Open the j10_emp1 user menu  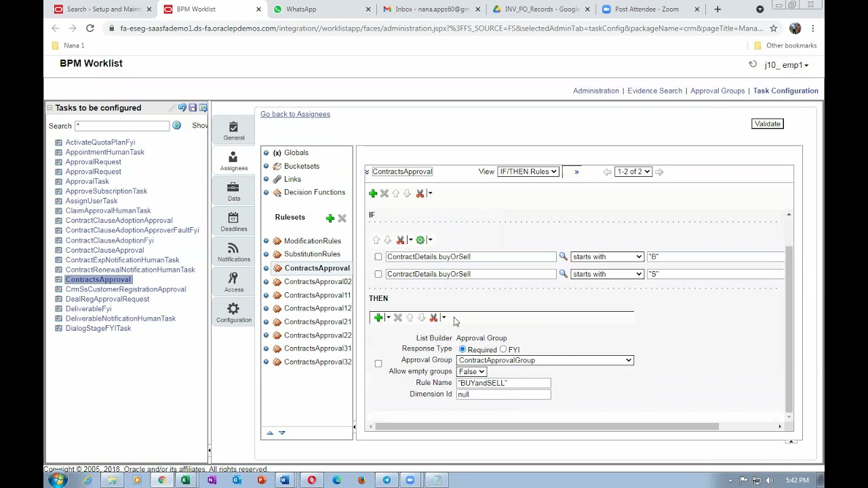coord(787,65)
